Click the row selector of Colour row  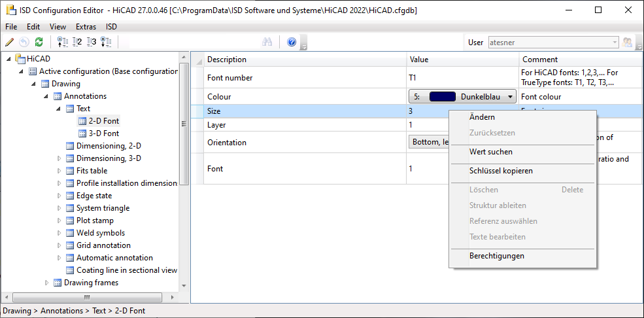(x=197, y=97)
